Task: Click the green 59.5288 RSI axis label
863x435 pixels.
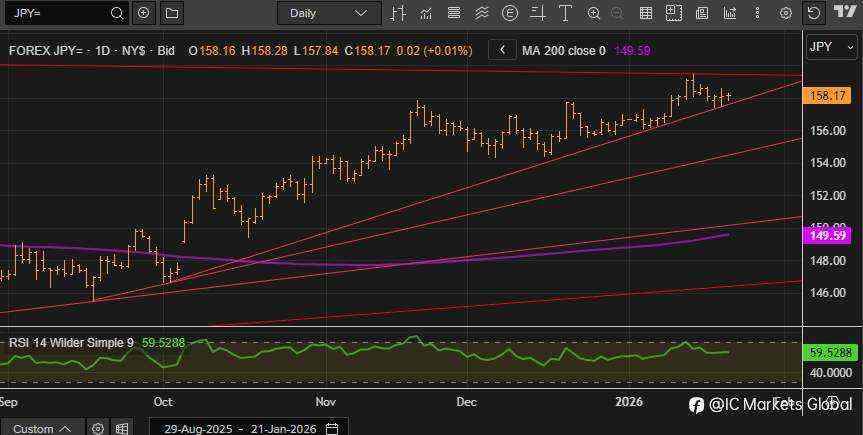Action: coord(830,352)
